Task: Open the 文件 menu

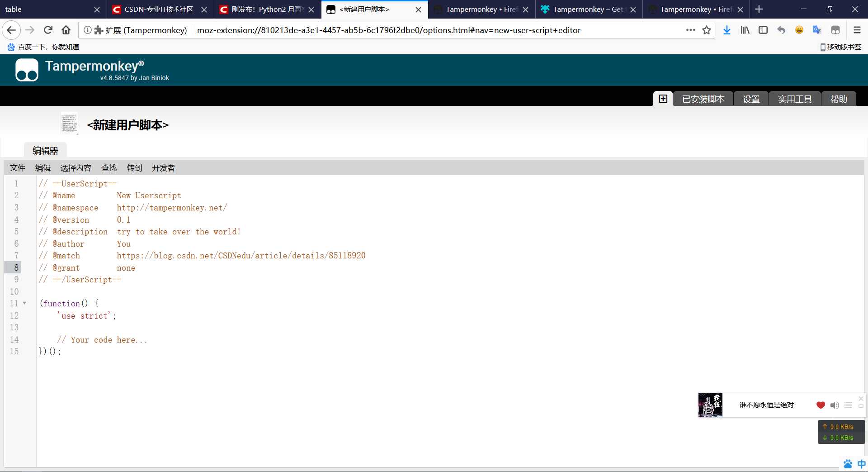Action: [x=18, y=168]
